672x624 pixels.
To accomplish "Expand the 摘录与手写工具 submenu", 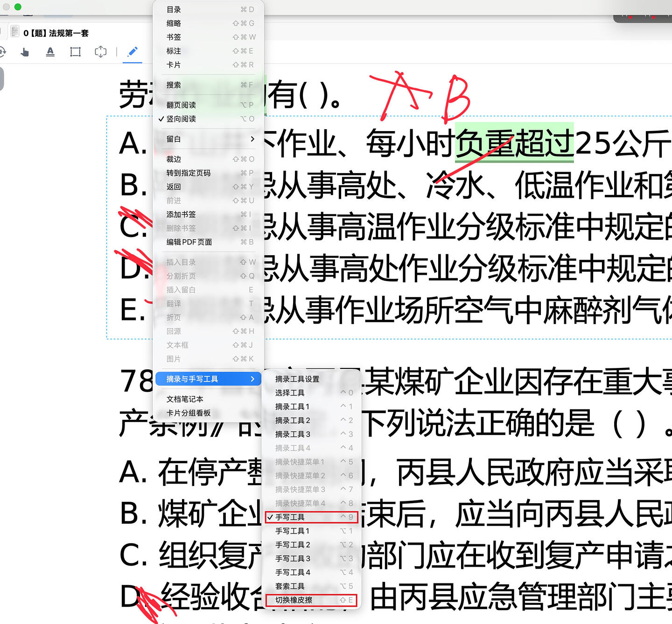I will point(208,379).
